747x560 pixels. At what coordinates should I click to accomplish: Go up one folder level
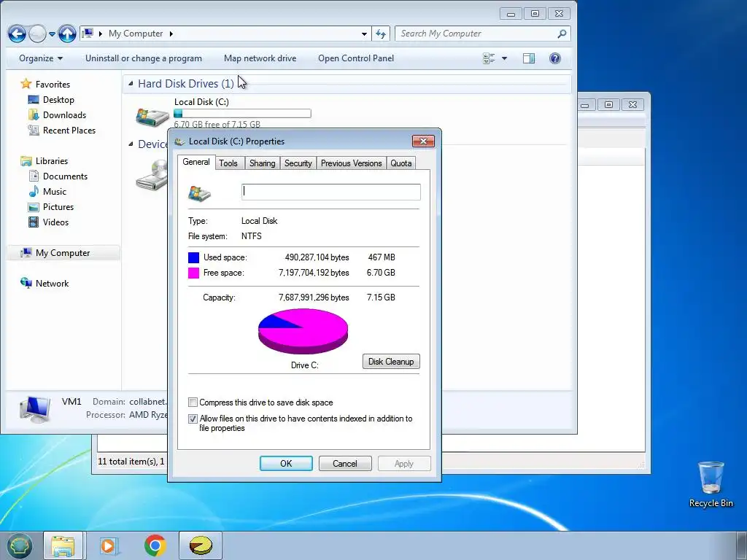[67, 34]
